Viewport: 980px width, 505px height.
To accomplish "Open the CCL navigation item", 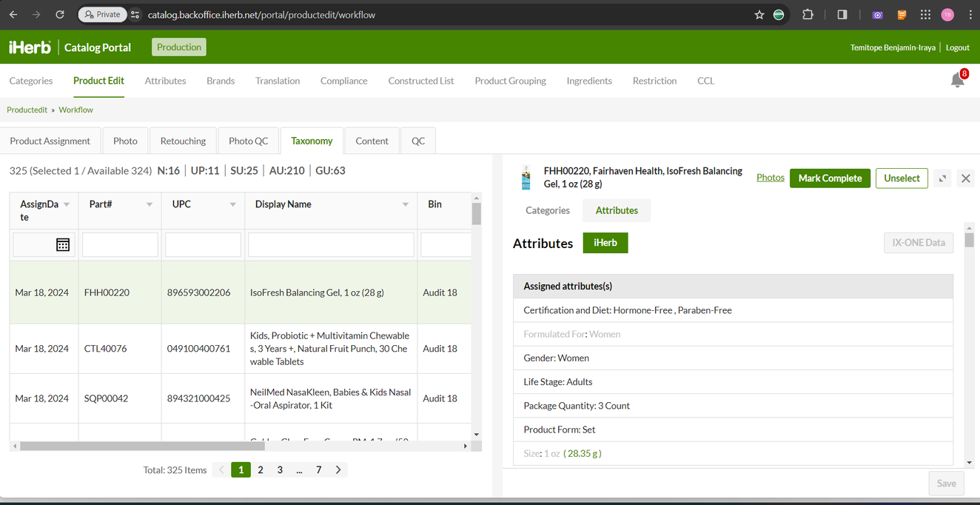I will pyautogui.click(x=706, y=81).
